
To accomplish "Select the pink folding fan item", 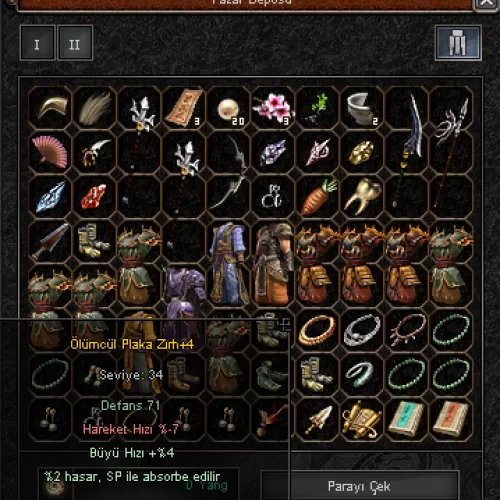I will 50,152.
